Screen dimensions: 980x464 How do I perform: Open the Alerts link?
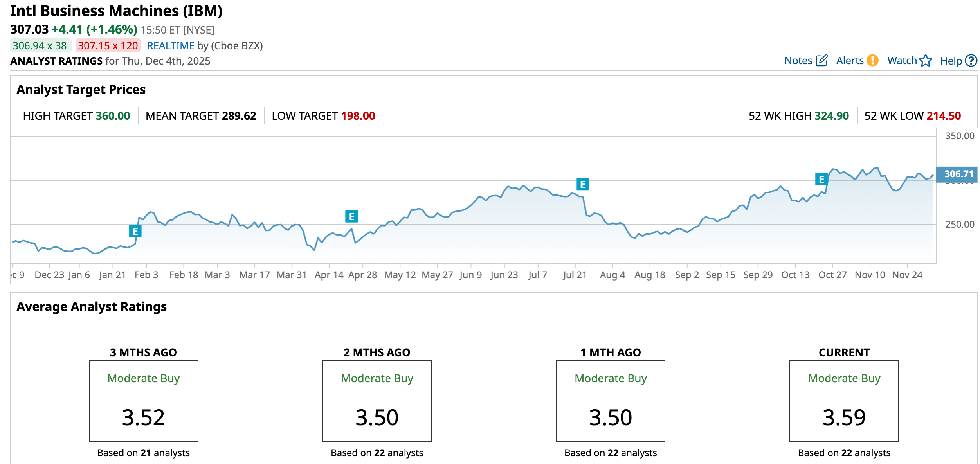[x=850, y=61]
